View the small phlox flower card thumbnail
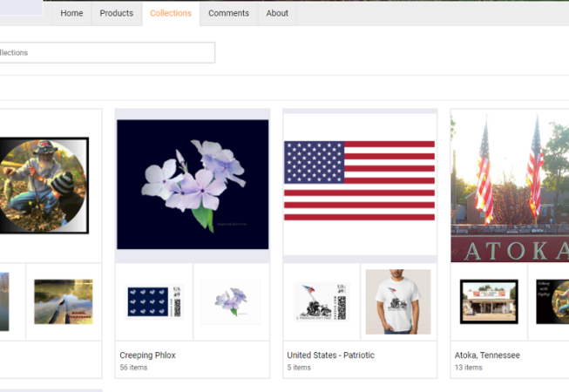The width and height of the screenshot is (569, 392). pyautogui.click(x=231, y=301)
